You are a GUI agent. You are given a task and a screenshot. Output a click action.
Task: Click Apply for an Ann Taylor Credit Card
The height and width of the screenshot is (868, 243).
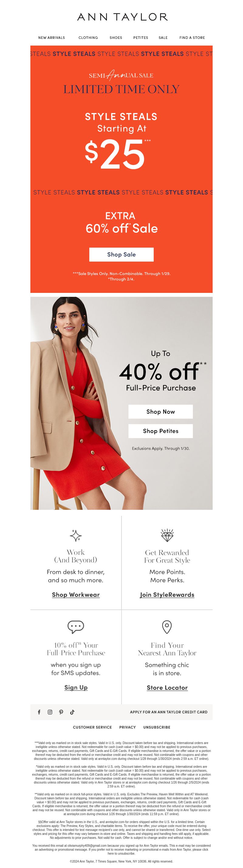point(169,712)
